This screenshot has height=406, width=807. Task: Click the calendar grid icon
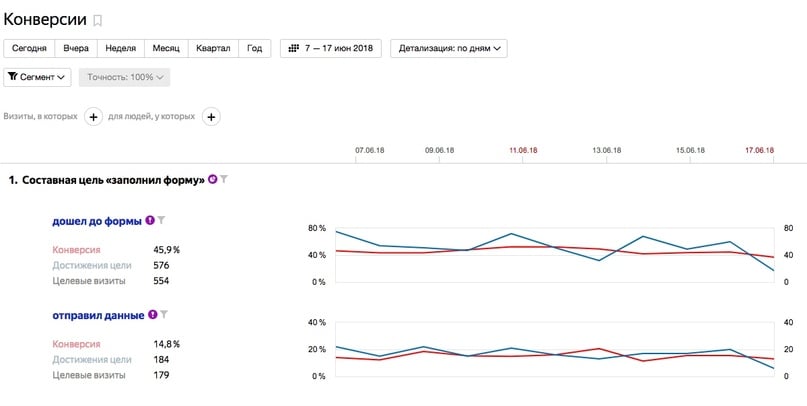(293, 48)
